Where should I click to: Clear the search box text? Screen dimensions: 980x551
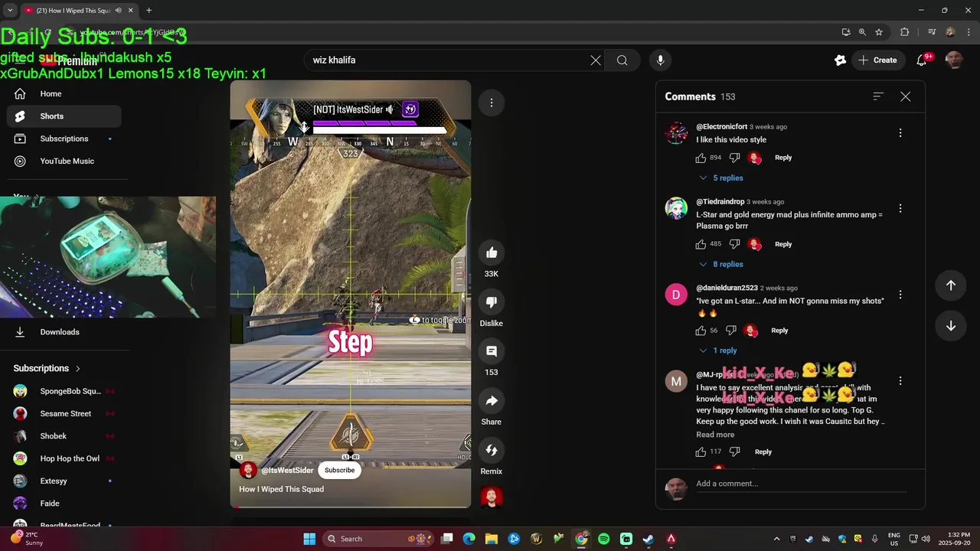click(x=596, y=60)
